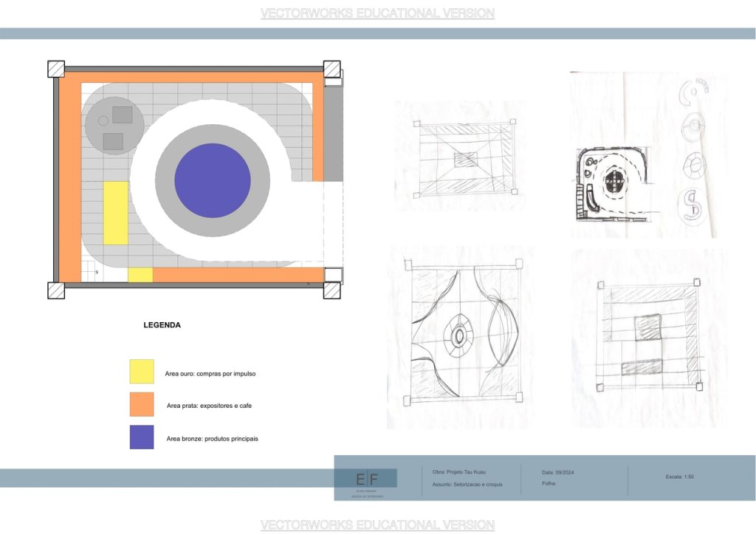Click the blue Area bronze legend swatch
The width and height of the screenshot is (756, 535).
(x=142, y=437)
